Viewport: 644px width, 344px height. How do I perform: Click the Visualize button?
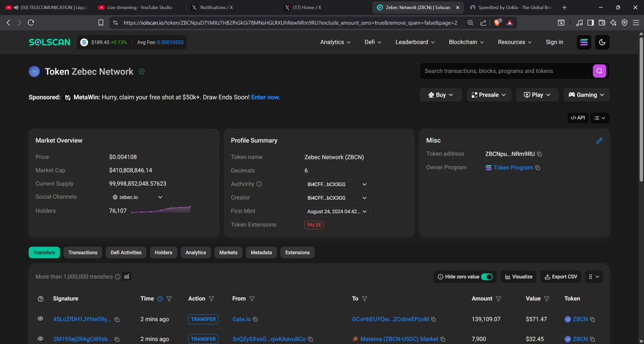(518, 277)
